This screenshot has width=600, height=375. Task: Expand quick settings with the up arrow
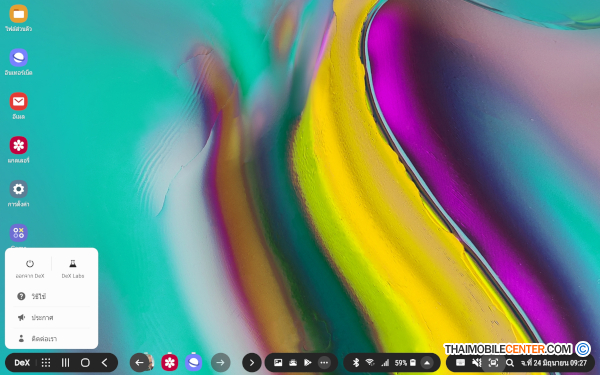tap(427, 363)
